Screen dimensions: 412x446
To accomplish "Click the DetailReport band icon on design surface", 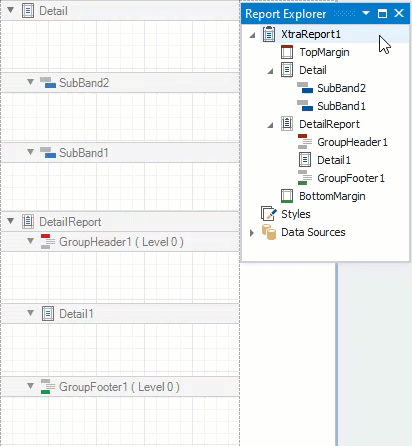I will pos(28,222).
